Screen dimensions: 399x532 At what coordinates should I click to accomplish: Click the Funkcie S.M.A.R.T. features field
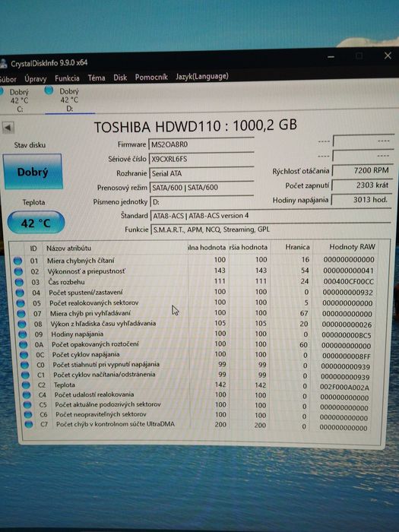pos(271,230)
